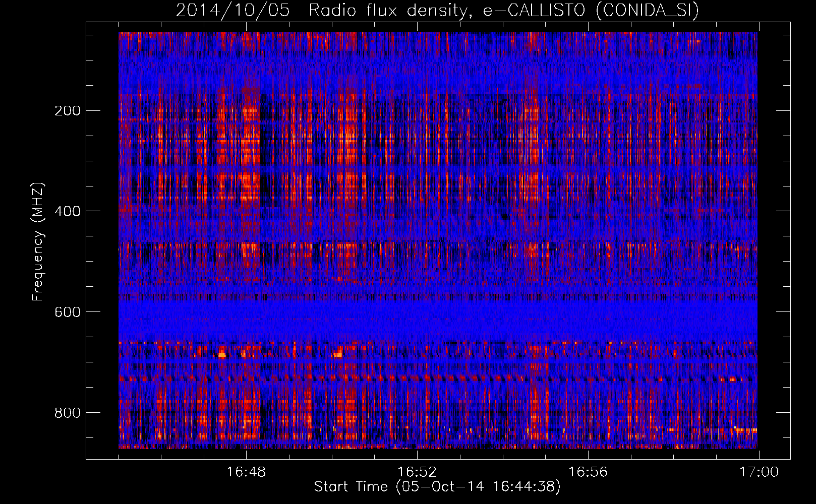Screen dimensions: 816x504
Task: Click the 16:52 time tick label
Action: 417,472
